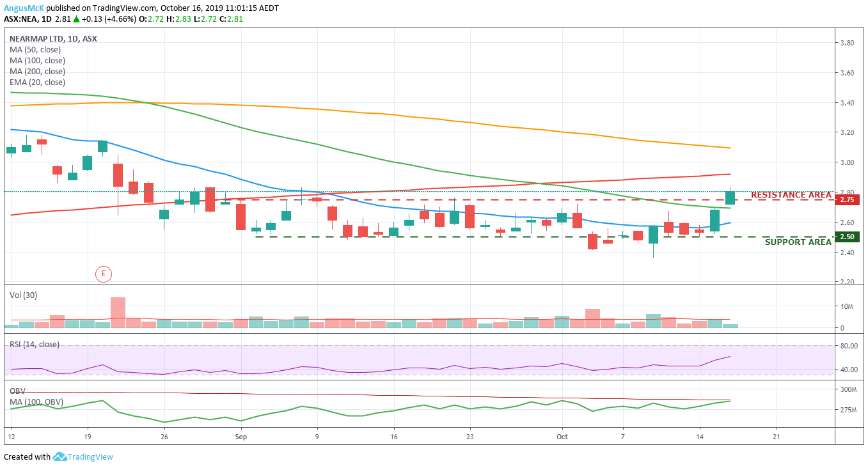Click the 26 date axis label
The height and width of the screenshot is (468, 868).
point(164,437)
